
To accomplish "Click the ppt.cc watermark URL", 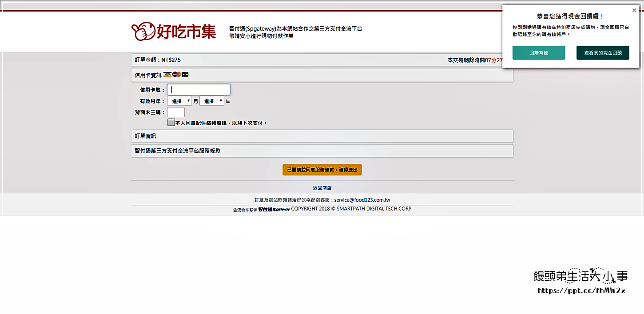I will [x=581, y=291].
